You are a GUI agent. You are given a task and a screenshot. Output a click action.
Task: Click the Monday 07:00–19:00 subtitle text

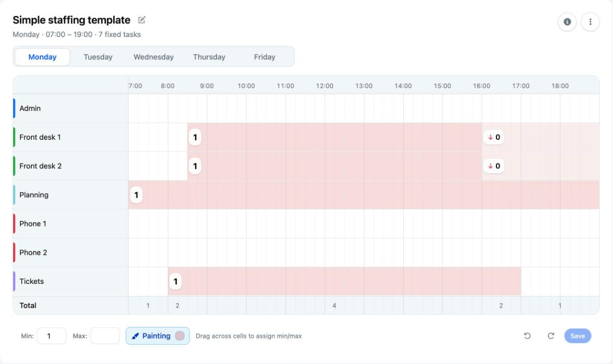[77, 34]
